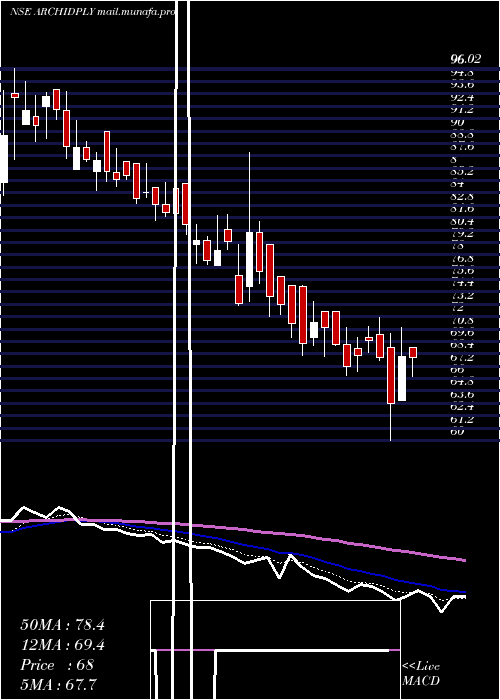Click the 92.4 price axis label
Image resolution: width=500 pixels, height=700 pixels.
(462, 97)
